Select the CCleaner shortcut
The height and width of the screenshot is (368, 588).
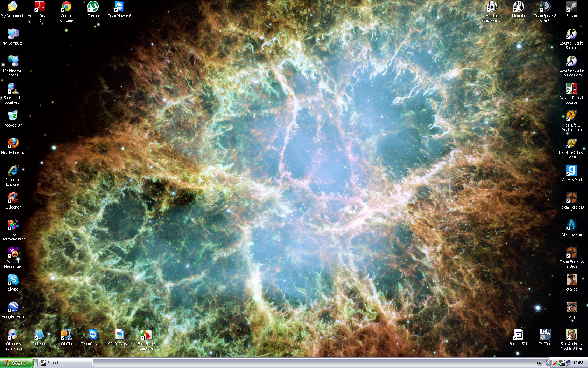(x=13, y=201)
